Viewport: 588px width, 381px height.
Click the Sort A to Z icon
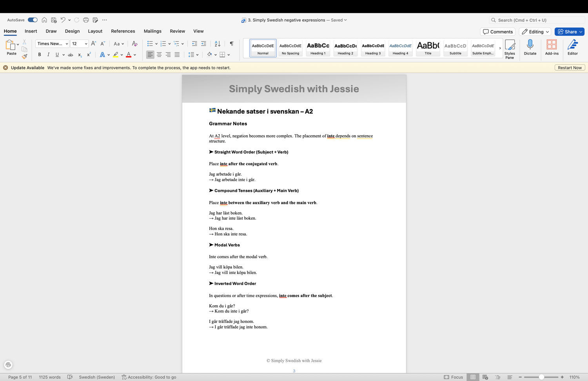pyautogui.click(x=218, y=44)
